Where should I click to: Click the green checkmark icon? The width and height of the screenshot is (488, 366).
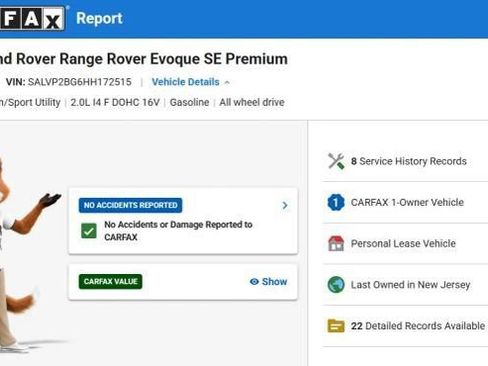(x=89, y=231)
